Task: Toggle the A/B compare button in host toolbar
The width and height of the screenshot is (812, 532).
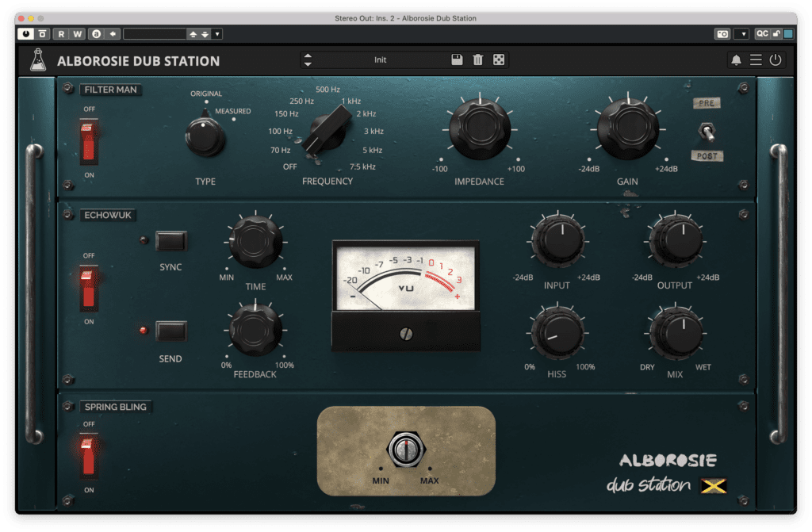Action: (x=43, y=34)
